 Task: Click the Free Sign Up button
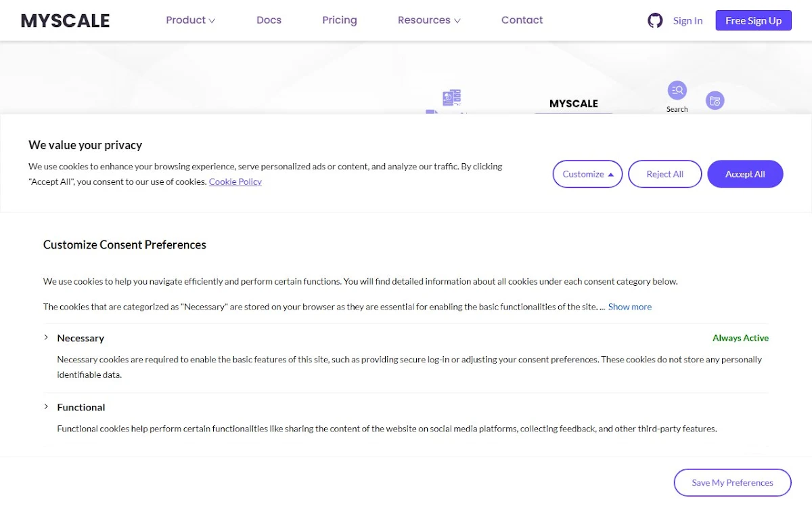pyautogui.click(x=753, y=21)
